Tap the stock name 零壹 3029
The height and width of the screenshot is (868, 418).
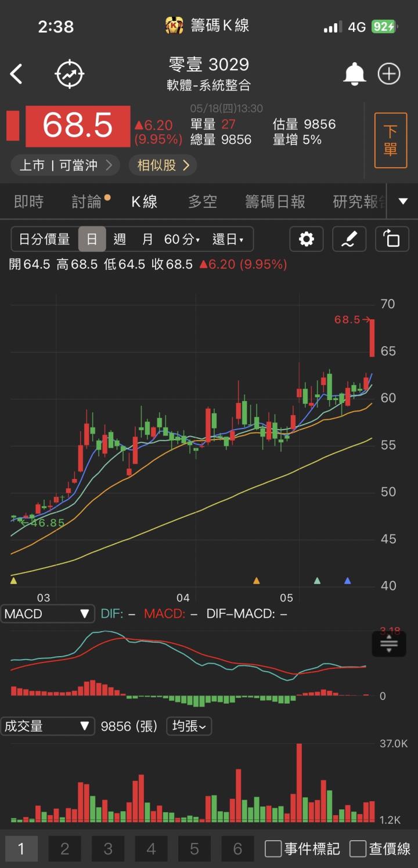coord(209,64)
